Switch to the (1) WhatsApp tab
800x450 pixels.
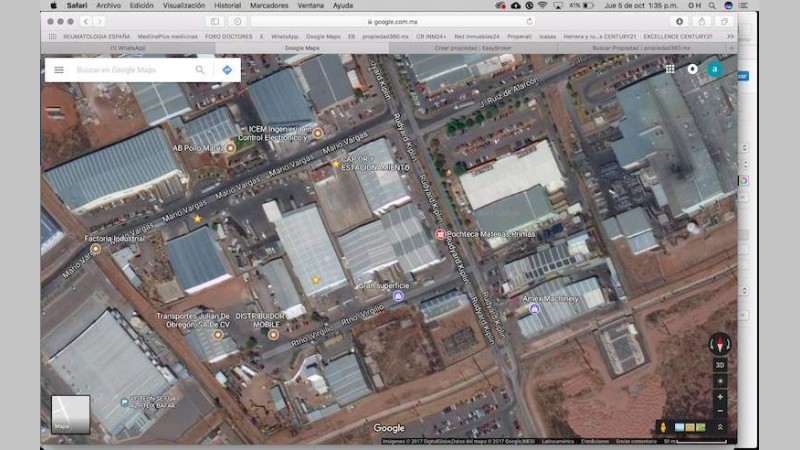pyautogui.click(x=128, y=48)
